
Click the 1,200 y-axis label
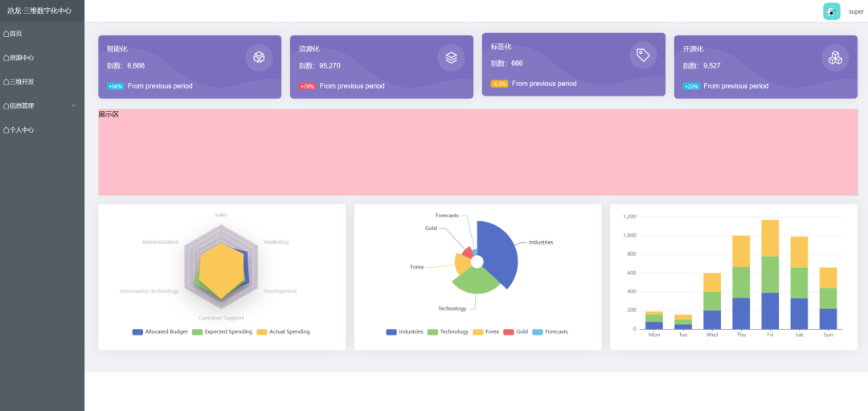629,216
